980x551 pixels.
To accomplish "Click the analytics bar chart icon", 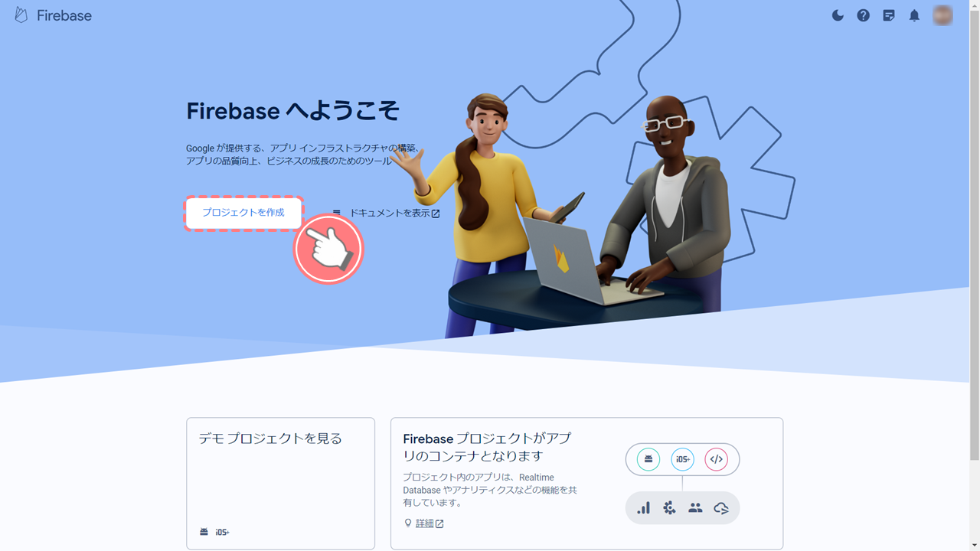I will [x=643, y=507].
